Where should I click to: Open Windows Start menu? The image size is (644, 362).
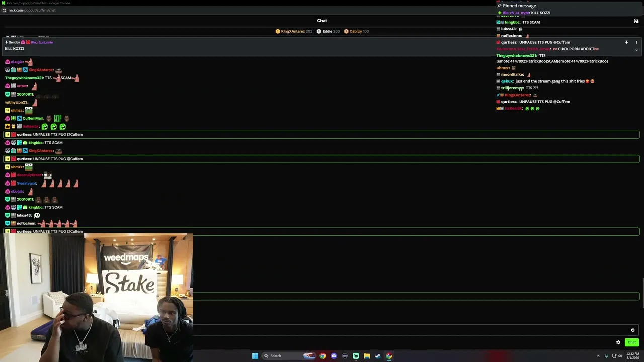pyautogui.click(x=255, y=356)
